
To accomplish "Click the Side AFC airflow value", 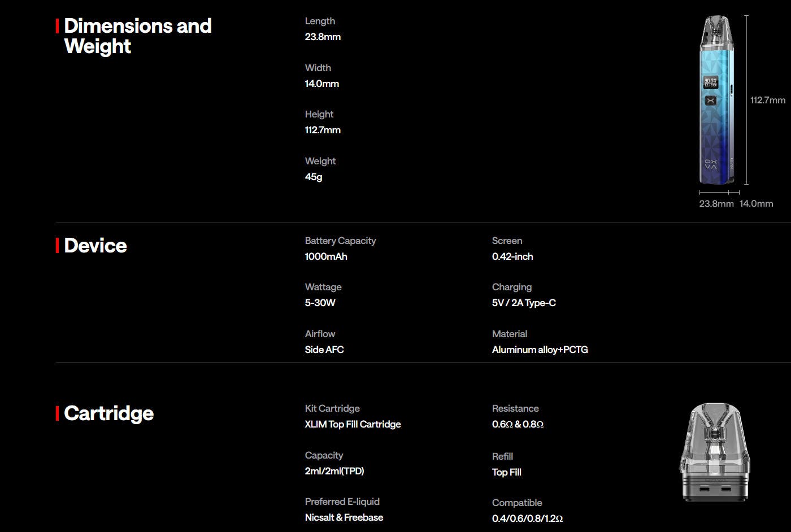I will [x=324, y=350].
